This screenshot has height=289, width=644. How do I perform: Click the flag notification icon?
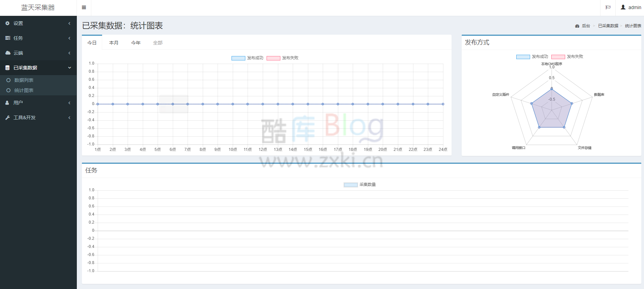pyautogui.click(x=608, y=7)
